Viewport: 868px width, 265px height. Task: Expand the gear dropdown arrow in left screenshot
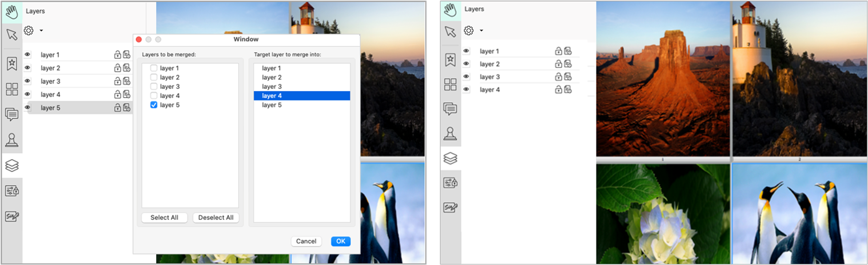[41, 30]
